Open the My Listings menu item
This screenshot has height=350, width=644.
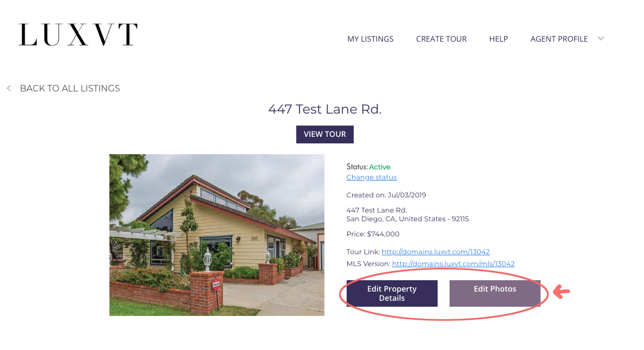coord(370,39)
